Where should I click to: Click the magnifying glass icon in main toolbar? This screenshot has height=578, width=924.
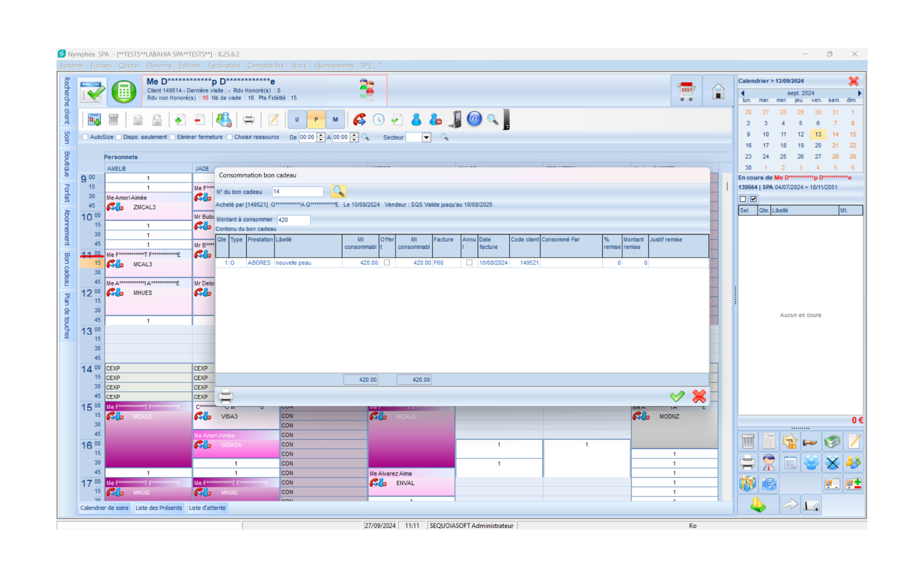click(x=493, y=120)
